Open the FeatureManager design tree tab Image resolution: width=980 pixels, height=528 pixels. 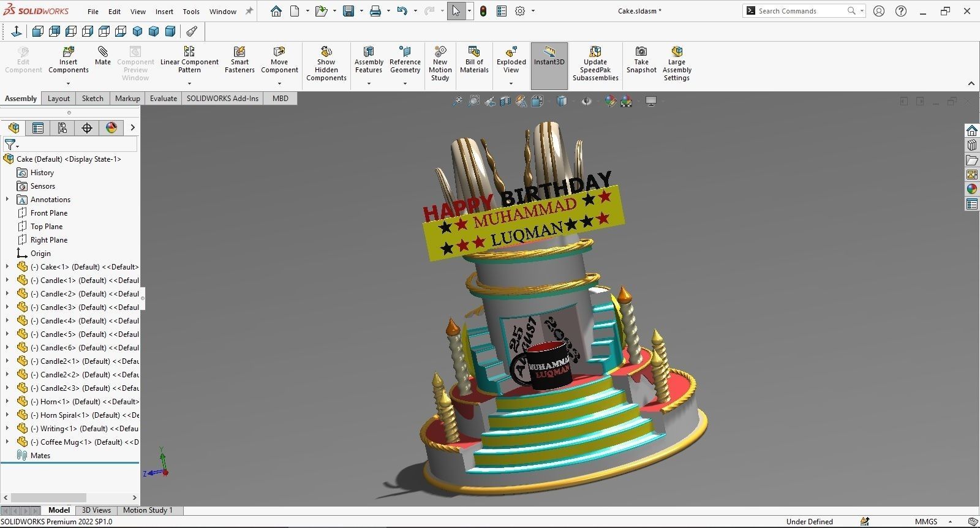click(13, 127)
